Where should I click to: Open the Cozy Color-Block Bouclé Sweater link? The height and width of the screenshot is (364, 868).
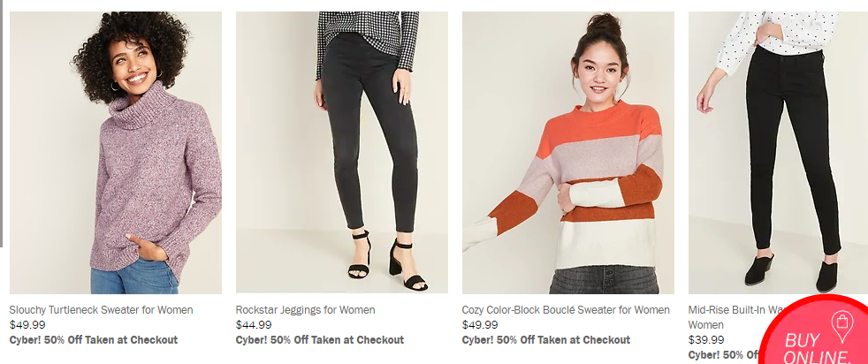tap(566, 310)
